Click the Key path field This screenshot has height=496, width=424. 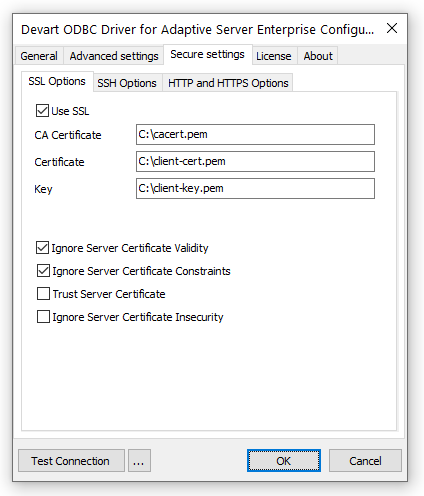point(255,188)
